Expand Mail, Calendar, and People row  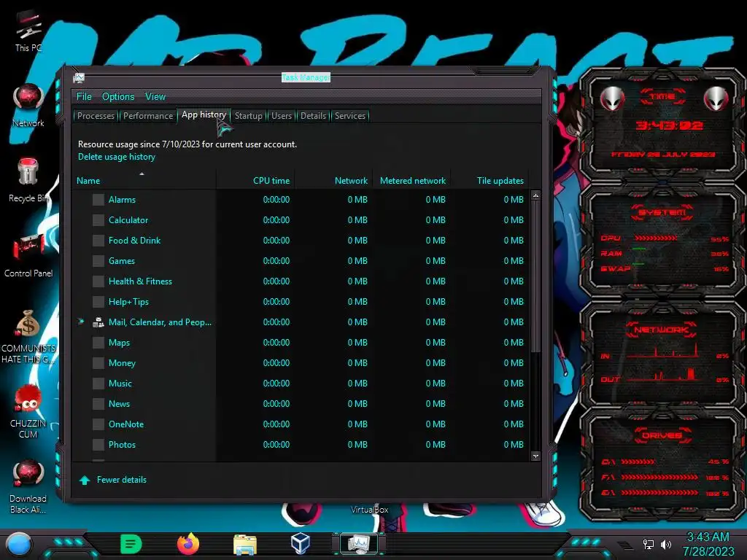[81, 322]
